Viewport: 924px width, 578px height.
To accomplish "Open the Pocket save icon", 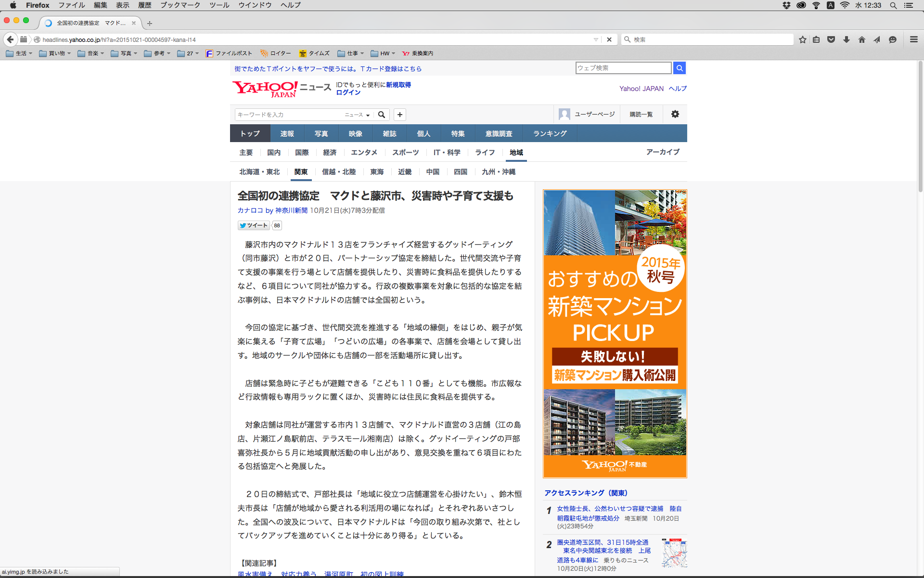I will point(831,39).
